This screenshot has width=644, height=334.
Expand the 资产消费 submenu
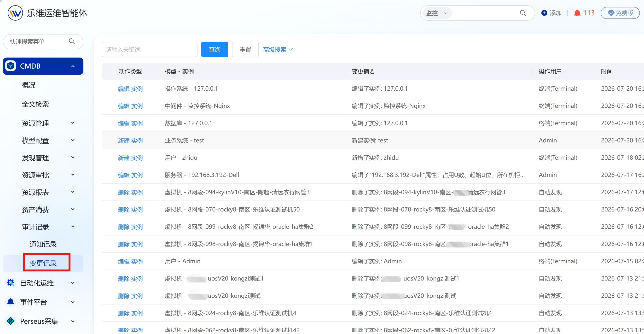point(73,209)
